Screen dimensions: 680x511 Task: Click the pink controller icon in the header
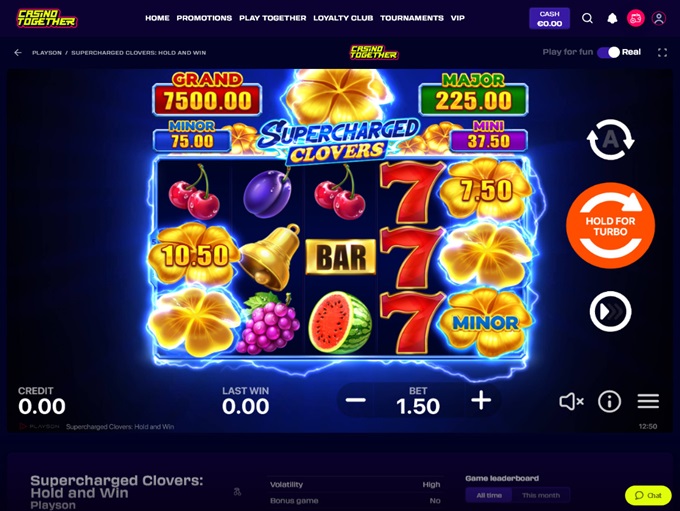coord(635,18)
